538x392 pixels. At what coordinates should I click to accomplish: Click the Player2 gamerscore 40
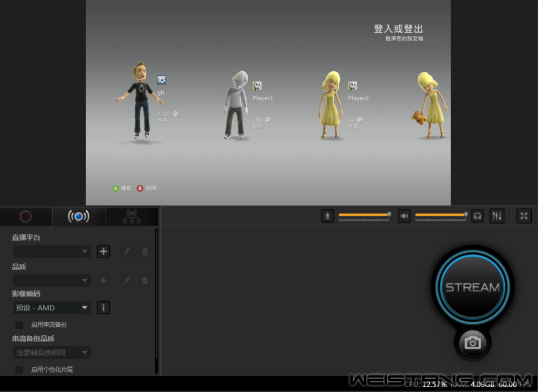tap(355, 120)
